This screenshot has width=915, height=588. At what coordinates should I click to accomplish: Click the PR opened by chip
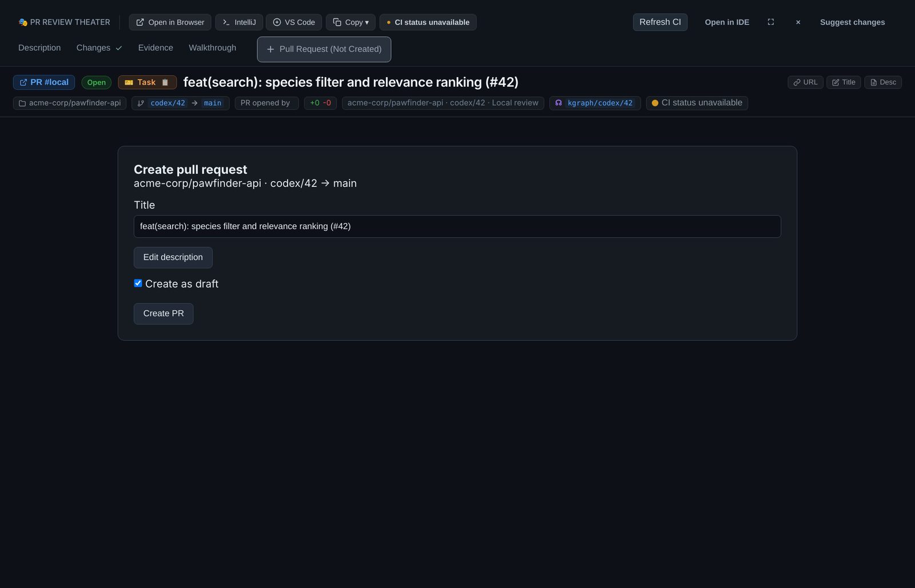point(266,103)
